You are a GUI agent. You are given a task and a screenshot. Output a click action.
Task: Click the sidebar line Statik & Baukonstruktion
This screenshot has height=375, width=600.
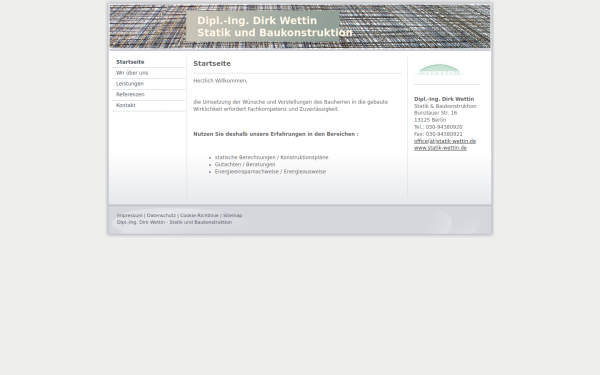coord(445,106)
